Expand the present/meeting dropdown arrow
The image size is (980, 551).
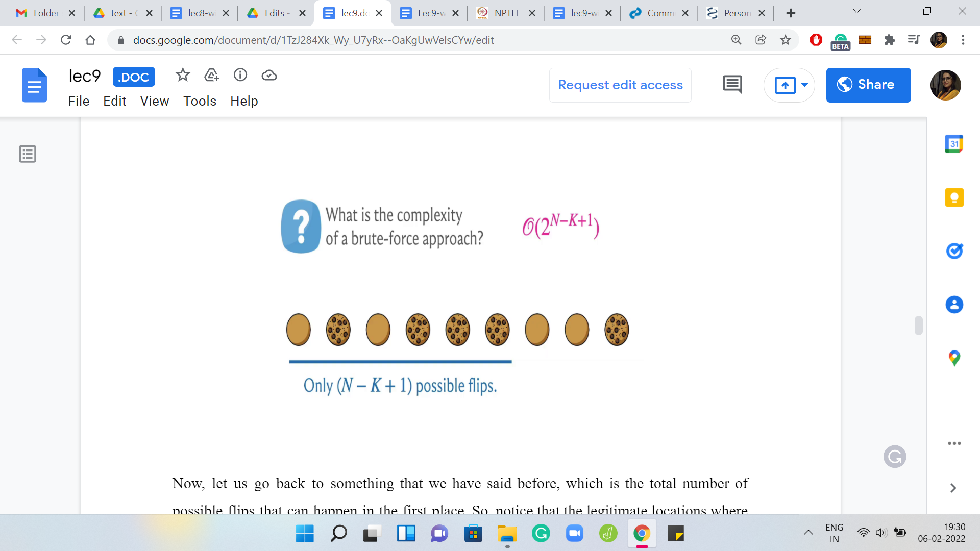(x=805, y=85)
